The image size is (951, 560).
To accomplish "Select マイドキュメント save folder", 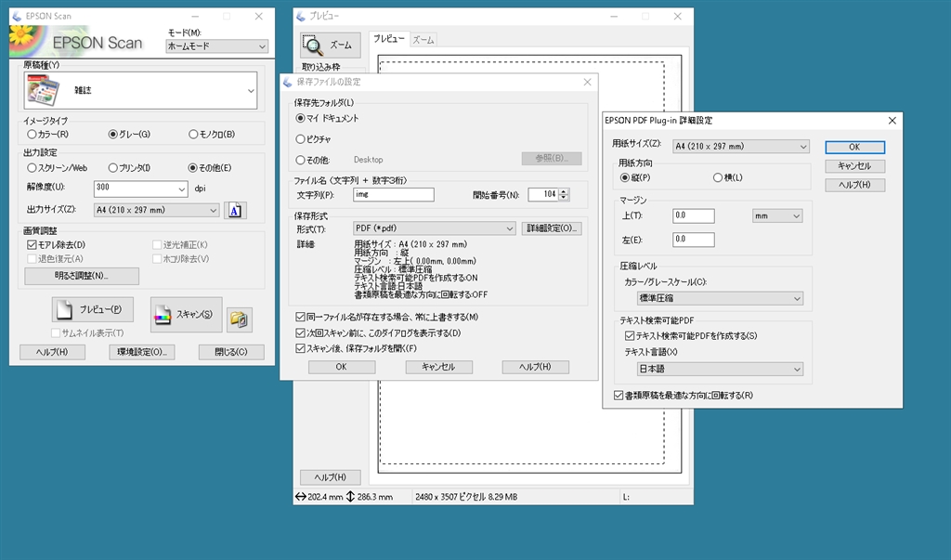I will (x=327, y=118).
